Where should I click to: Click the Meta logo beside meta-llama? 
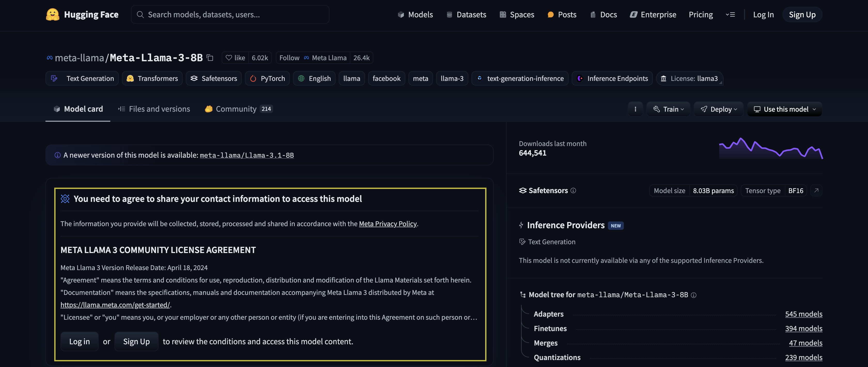[50, 58]
